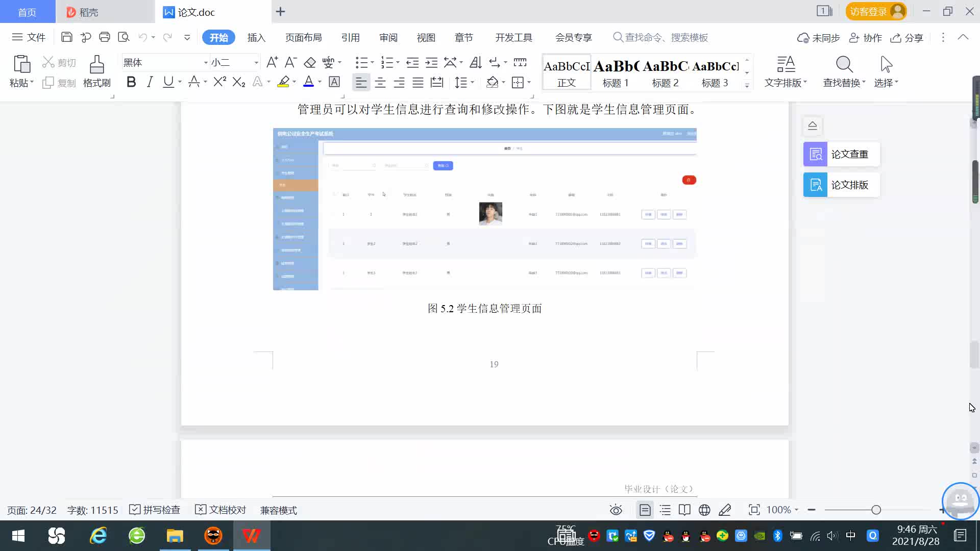Toggle spell check (拼写检查) in status bar
Screen dimensions: 980x551
pyautogui.click(x=155, y=510)
